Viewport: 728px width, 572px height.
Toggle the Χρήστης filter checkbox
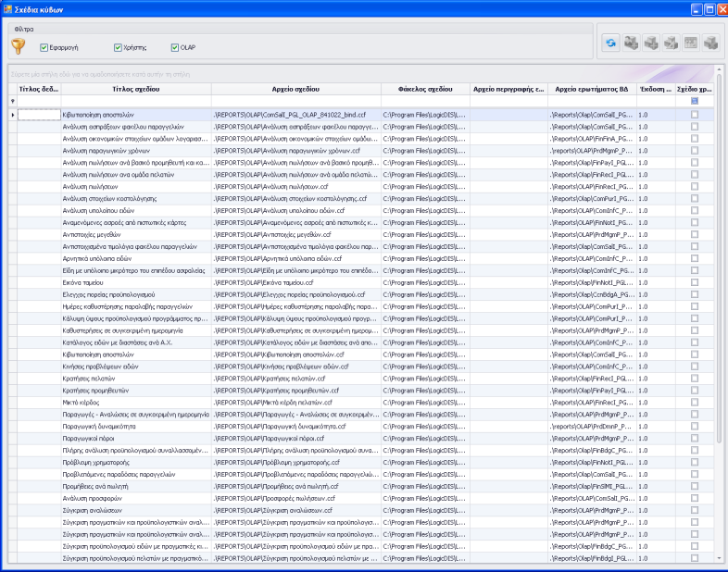click(118, 47)
